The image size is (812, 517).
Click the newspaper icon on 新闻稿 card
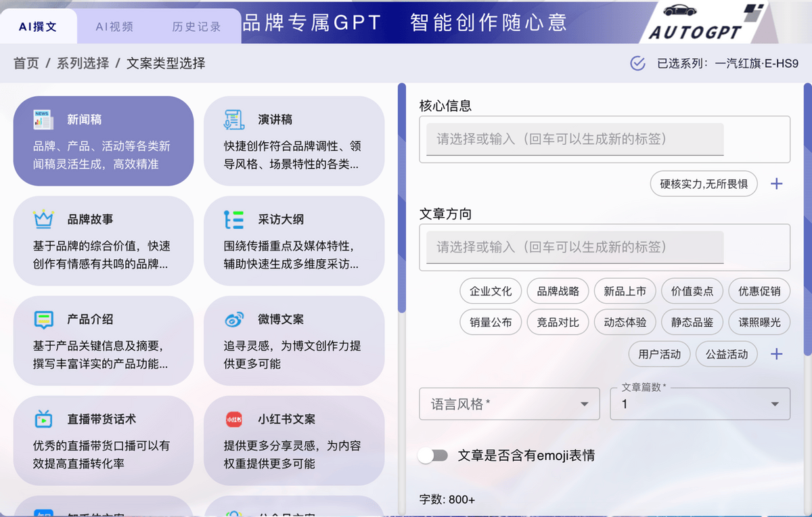[x=43, y=120]
